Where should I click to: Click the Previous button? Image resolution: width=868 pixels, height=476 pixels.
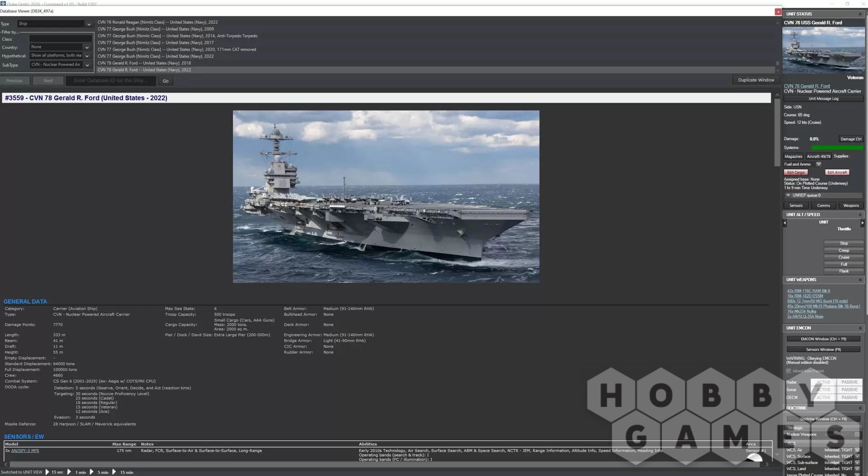click(x=14, y=80)
